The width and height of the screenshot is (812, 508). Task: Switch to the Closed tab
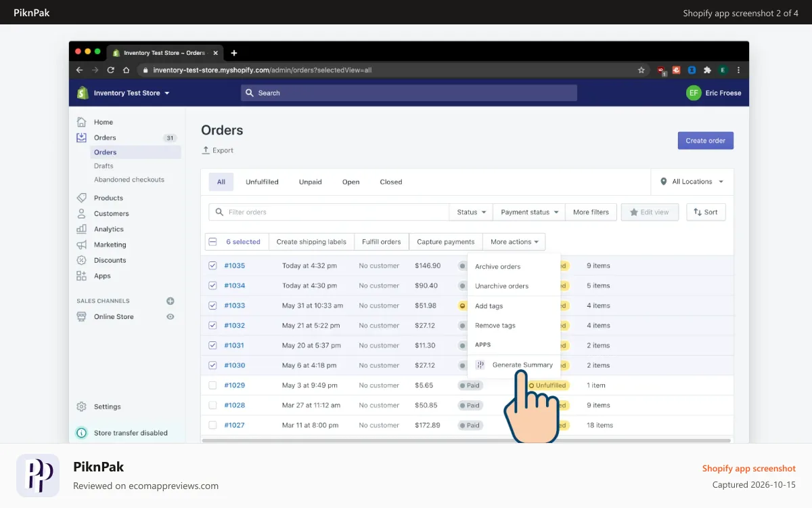391,182
